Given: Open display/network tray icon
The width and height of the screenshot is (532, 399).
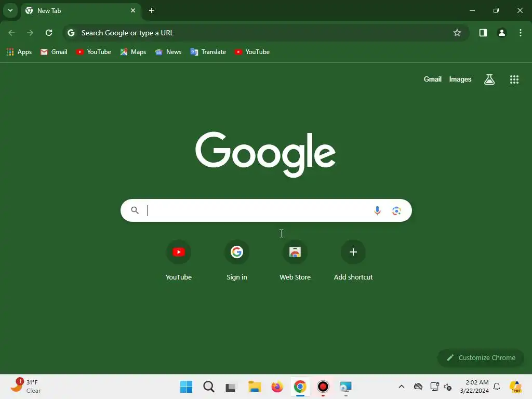Looking at the screenshot, I should click(x=434, y=387).
